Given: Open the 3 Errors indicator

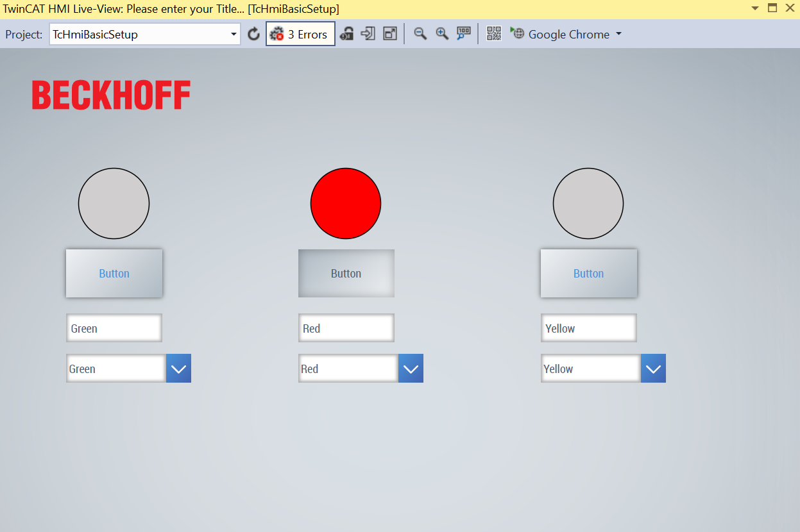Looking at the screenshot, I should pyautogui.click(x=300, y=35).
